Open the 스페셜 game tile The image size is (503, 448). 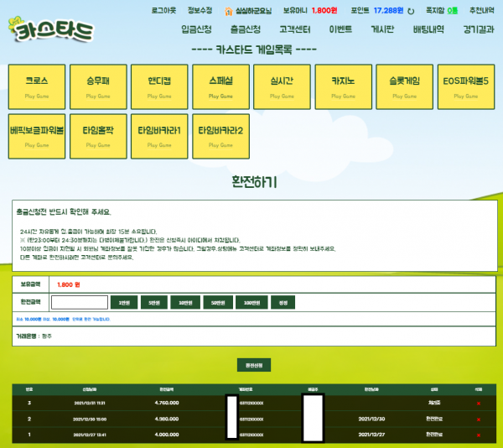tap(220, 86)
